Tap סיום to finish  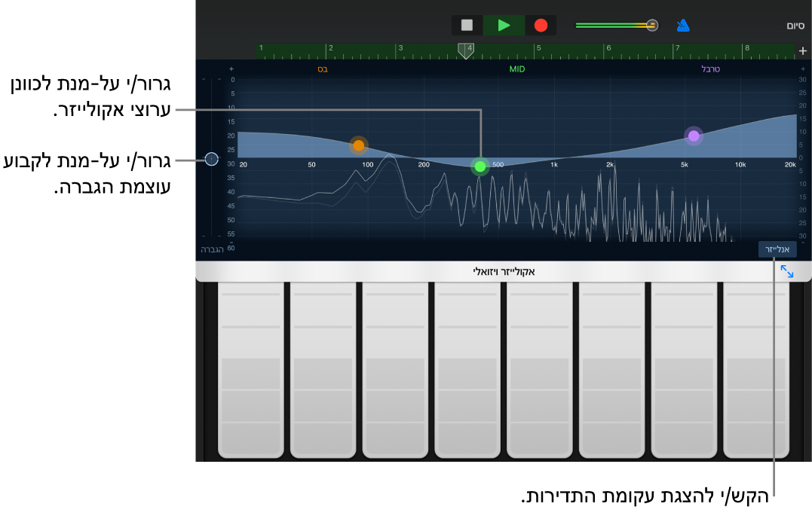coord(795,26)
